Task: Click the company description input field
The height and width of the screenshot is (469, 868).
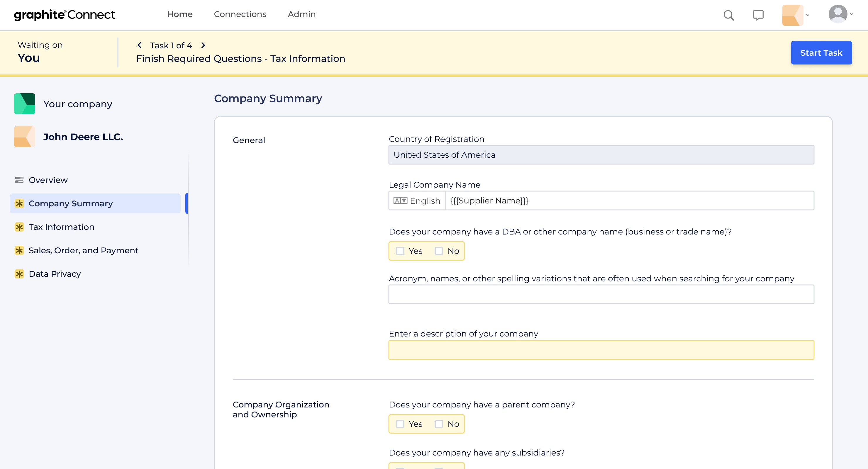Action: [x=601, y=350]
